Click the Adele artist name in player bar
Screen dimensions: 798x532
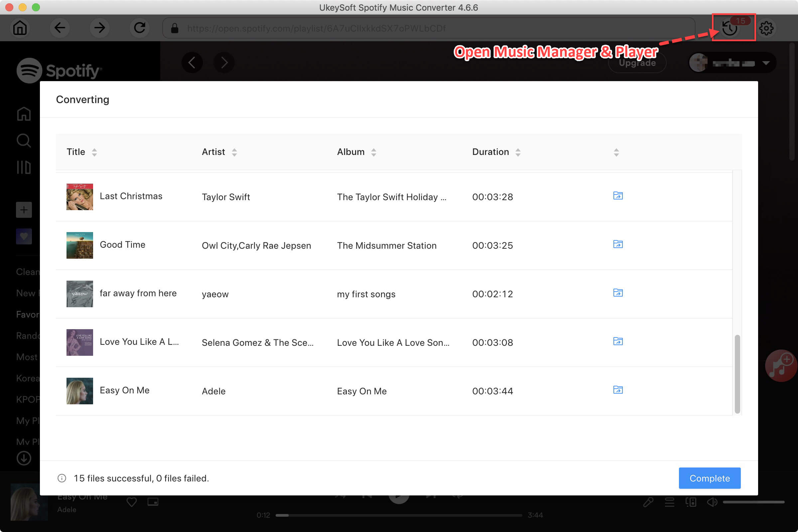coord(66,509)
